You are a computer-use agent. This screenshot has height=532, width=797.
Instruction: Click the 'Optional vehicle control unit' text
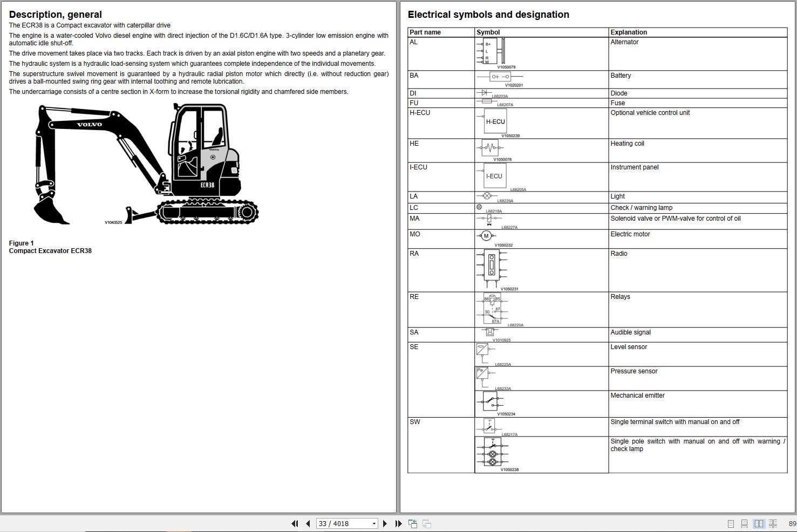[x=650, y=113]
